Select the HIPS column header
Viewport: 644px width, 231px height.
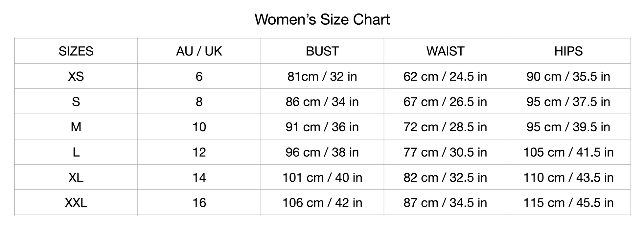click(568, 51)
